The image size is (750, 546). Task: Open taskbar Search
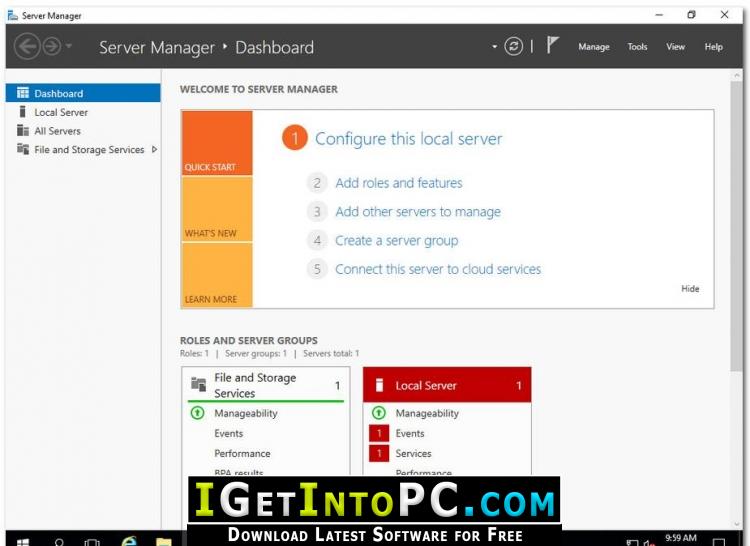tap(59, 541)
